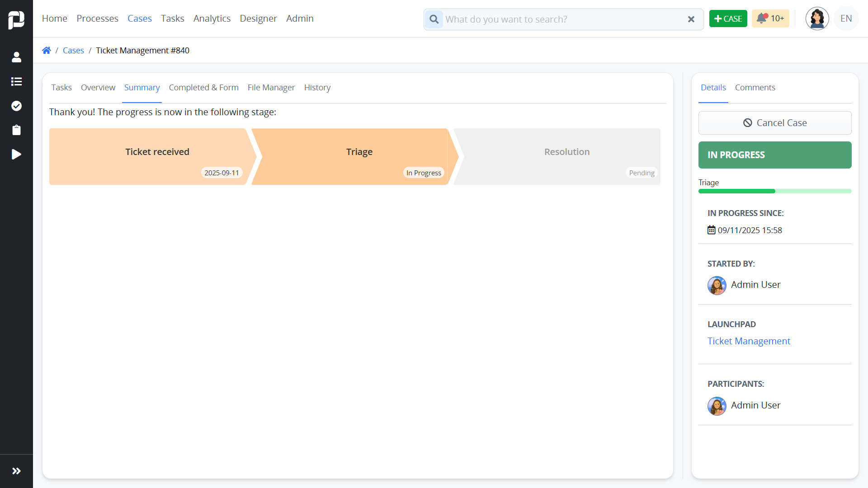Viewport: 868px width, 488px height.
Task: Create a new case with +CASE button
Action: [x=728, y=19]
